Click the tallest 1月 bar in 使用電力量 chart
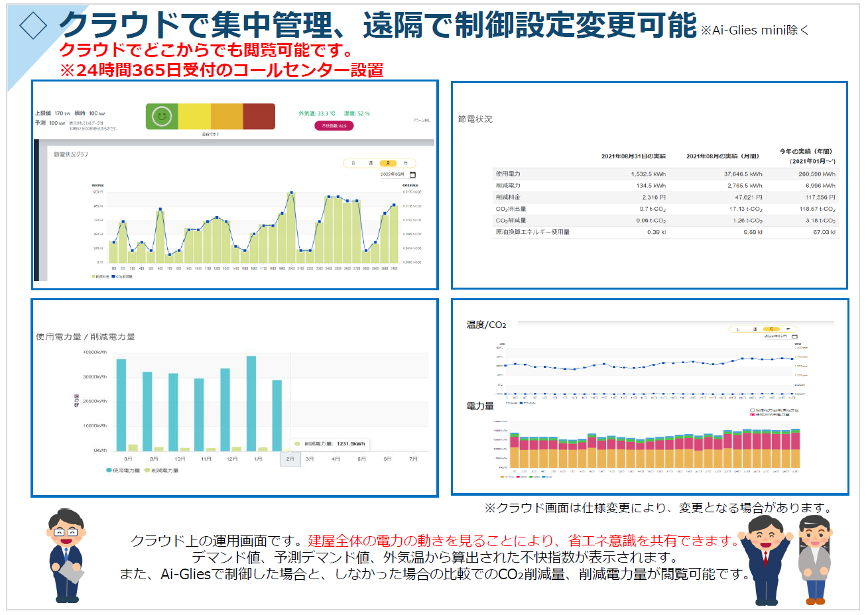868x615 pixels. pos(251,403)
